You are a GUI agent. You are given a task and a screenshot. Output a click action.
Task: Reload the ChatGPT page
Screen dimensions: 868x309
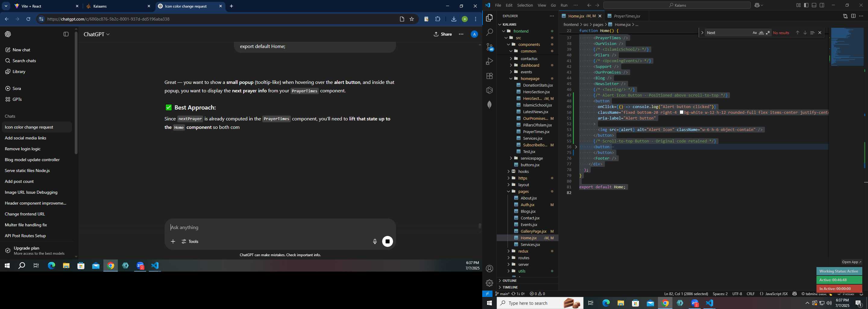coord(29,19)
